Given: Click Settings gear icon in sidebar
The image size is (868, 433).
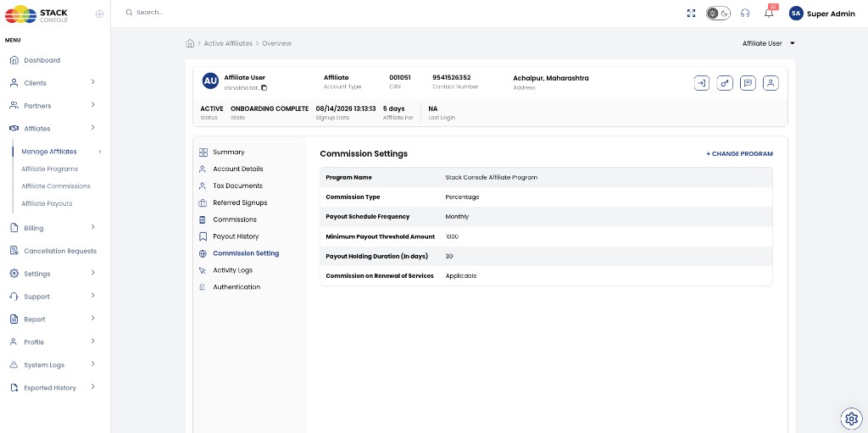Looking at the screenshot, I should [x=14, y=274].
